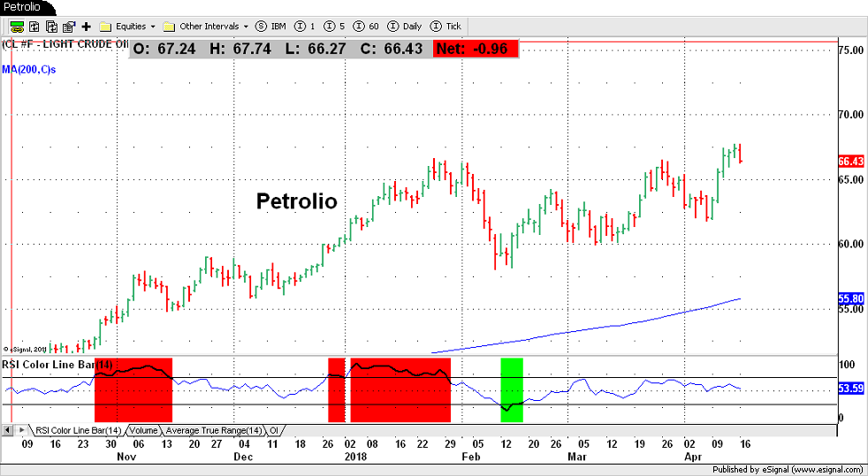
Task: Click the blue 55.80 moving average marker
Action: click(x=851, y=298)
